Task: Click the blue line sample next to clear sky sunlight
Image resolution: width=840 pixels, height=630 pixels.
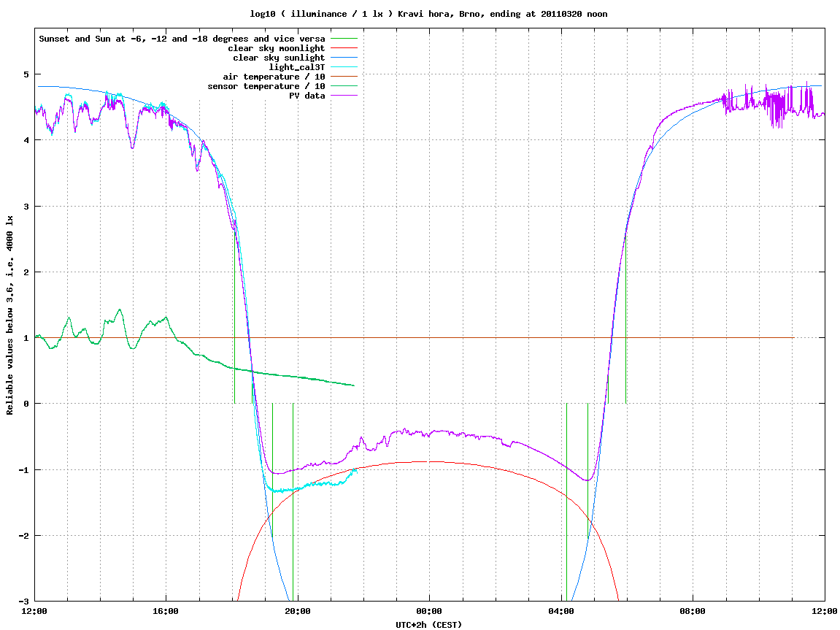Action: click(x=344, y=58)
